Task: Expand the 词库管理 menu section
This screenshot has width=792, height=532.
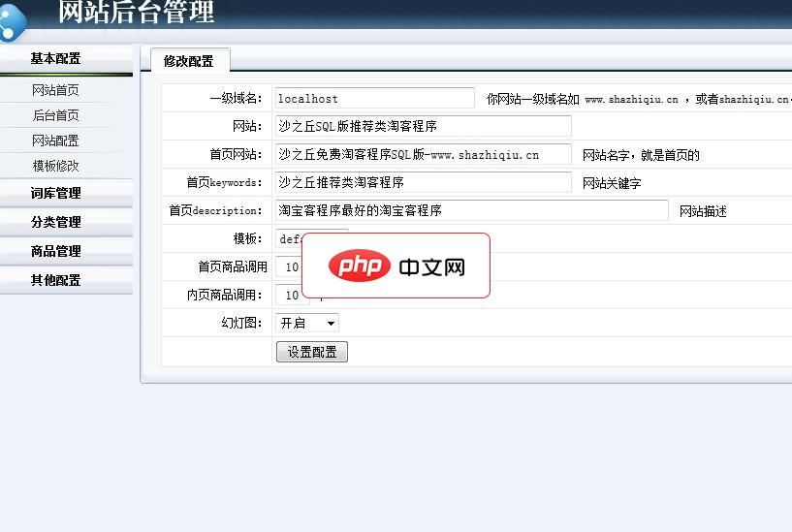Action: point(55,193)
